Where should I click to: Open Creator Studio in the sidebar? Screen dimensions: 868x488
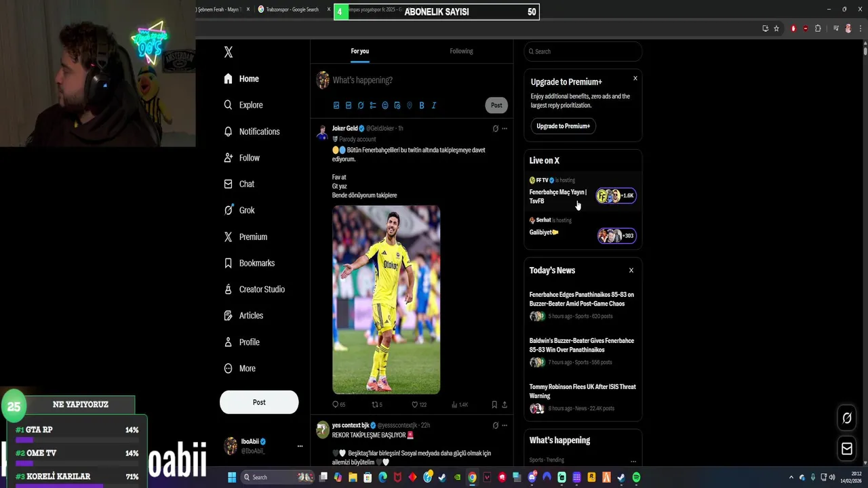pyautogui.click(x=254, y=289)
